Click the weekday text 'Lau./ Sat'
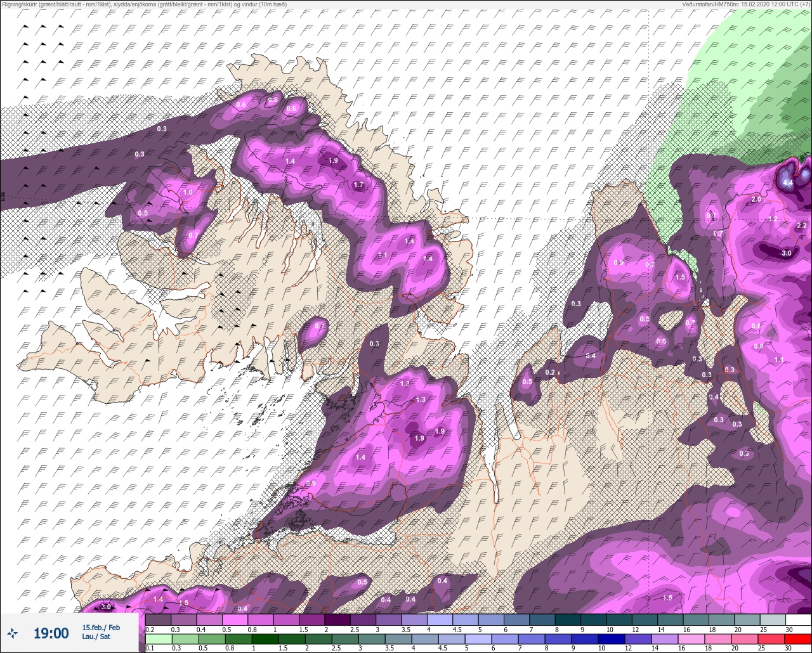Image resolution: width=812 pixels, height=653 pixels. (96, 636)
